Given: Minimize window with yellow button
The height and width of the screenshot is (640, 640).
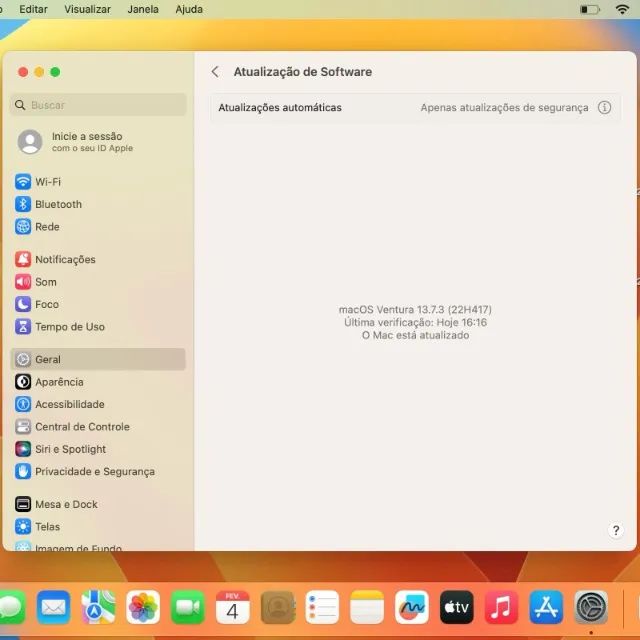Looking at the screenshot, I should (39, 72).
